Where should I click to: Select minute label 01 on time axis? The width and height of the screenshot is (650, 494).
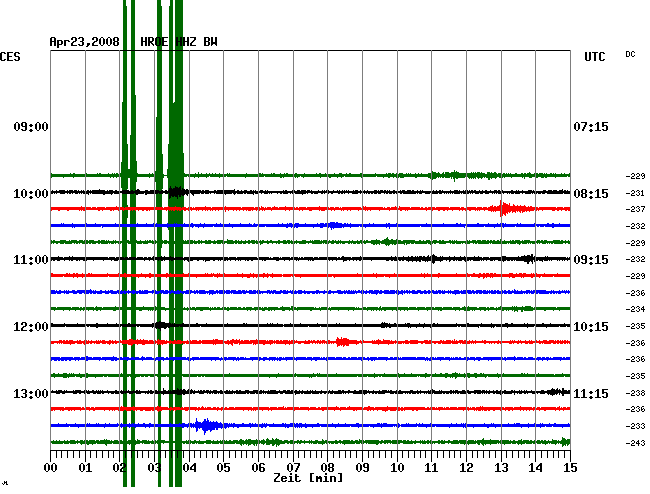pos(85,468)
